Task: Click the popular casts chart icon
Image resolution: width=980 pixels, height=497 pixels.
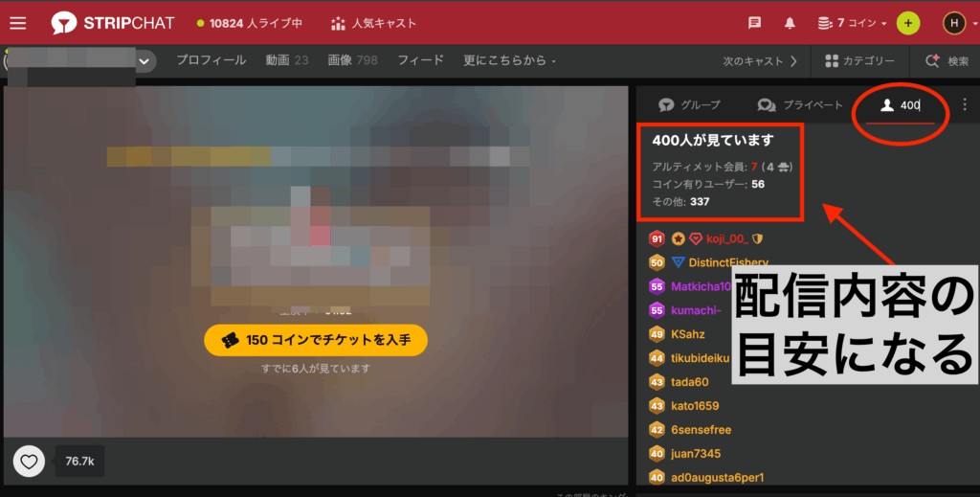Action: 338,24
